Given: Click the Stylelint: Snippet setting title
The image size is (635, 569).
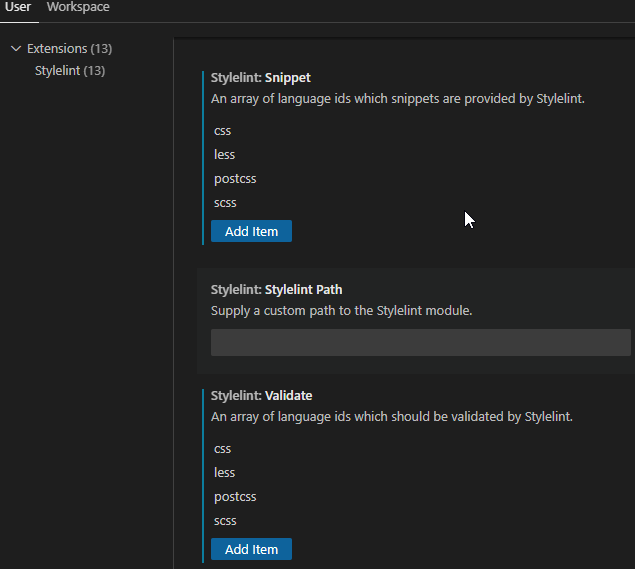Looking at the screenshot, I should (x=260, y=77).
